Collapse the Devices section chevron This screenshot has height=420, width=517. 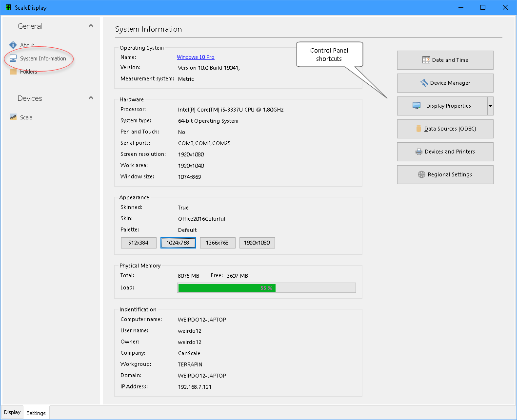click(91, 98)
